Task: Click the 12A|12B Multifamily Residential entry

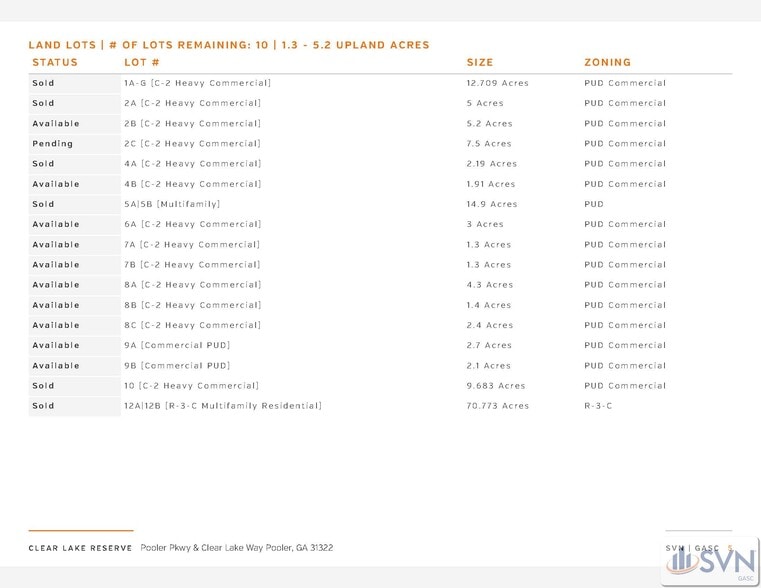Action: pos(222,406)
